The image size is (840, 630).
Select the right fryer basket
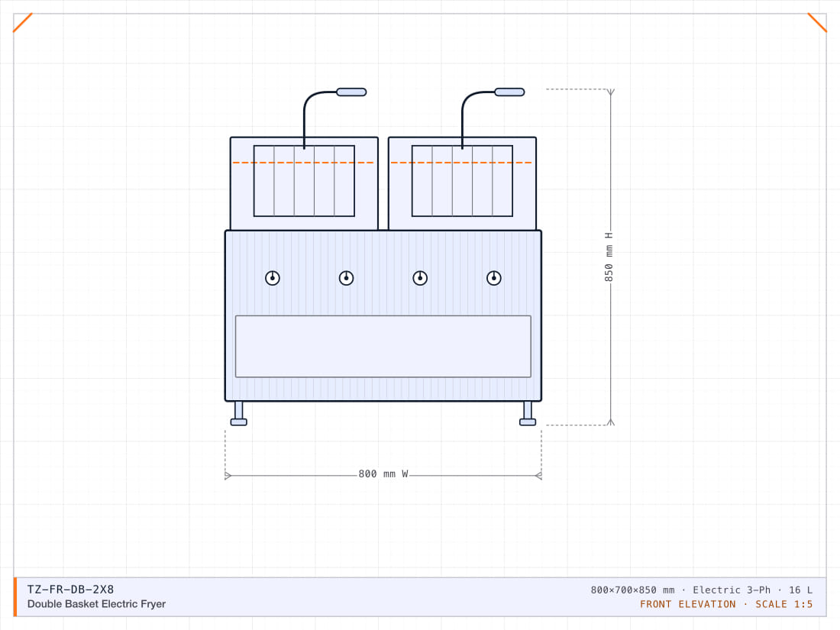(462, 181)
